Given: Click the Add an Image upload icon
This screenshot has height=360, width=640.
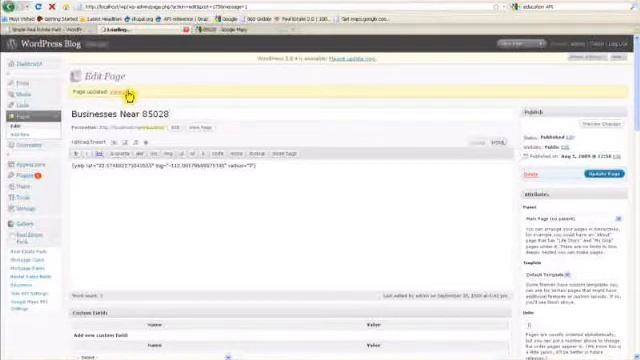Looking at the screenshot, I should [114, 142].
